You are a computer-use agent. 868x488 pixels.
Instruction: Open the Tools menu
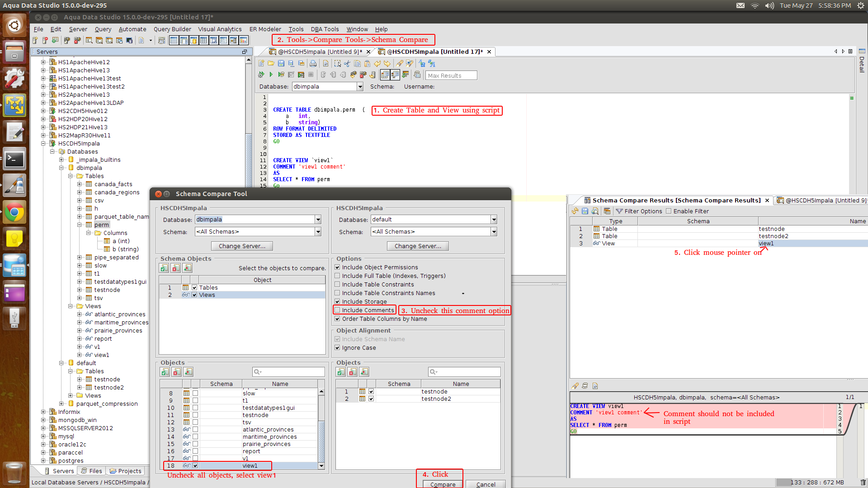pos(296,29)
